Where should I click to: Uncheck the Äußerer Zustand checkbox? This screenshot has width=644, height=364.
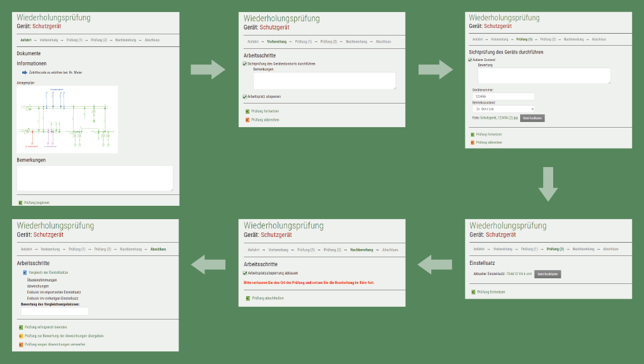(x=470, y=60)
